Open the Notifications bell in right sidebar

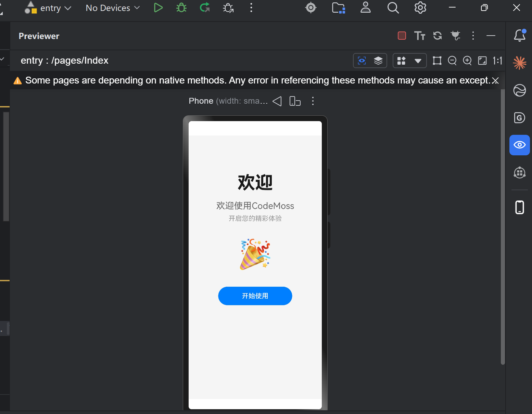coord(520,35)
